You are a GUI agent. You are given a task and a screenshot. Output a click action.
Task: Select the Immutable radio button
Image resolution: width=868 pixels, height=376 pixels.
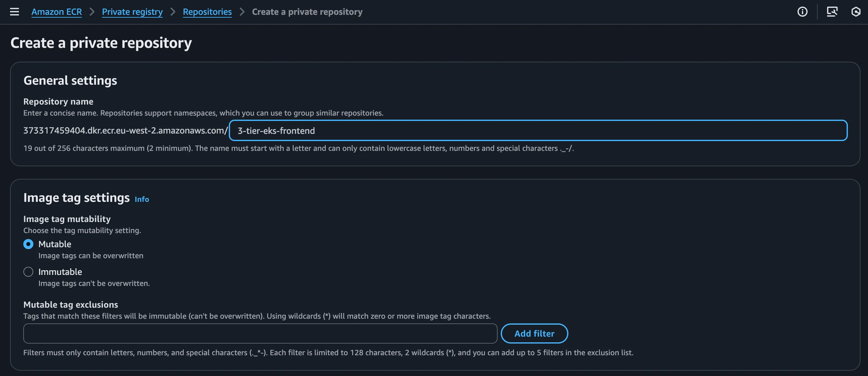click(x=28, y=272)
